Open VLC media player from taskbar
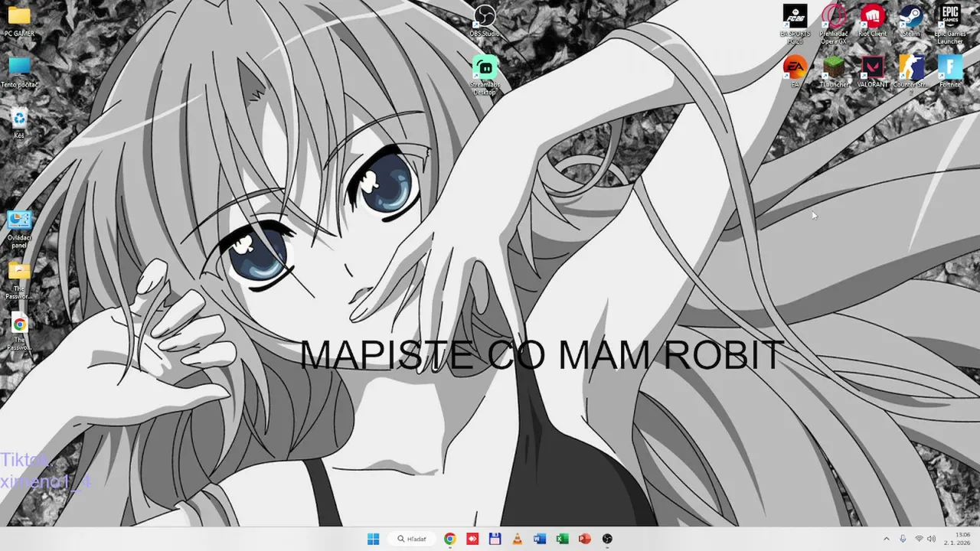This screenshot has width=980, height=551. pos(517,539)
